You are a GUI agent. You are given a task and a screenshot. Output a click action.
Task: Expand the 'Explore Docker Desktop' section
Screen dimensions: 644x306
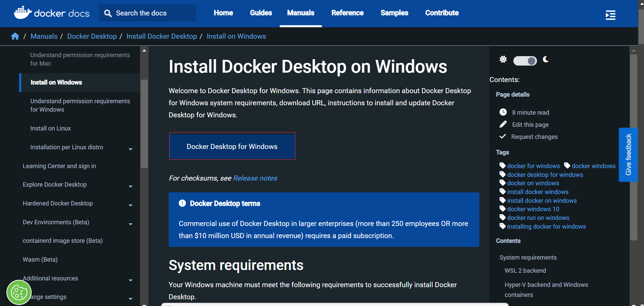point(131,186)
